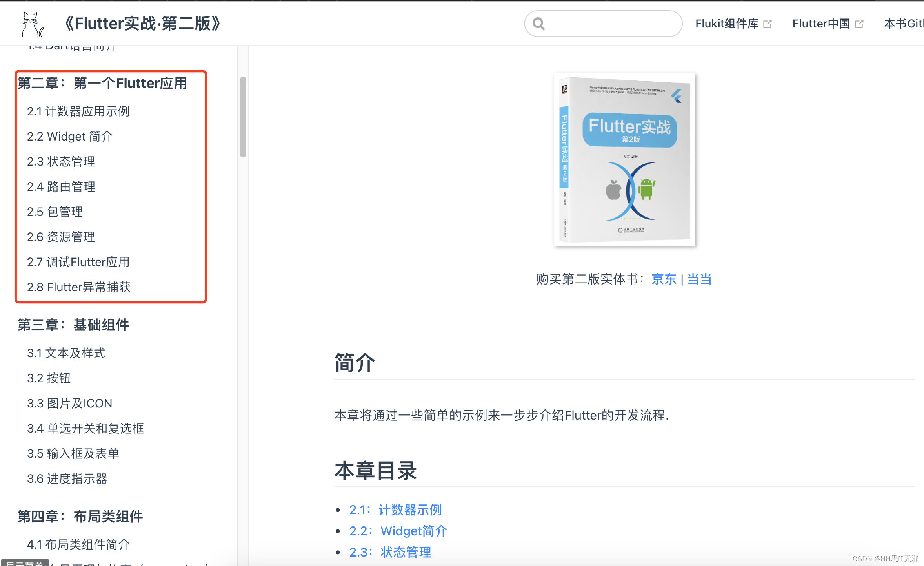Open the 当当 purchase link
Viewport: 924px width, 566px height.
pos(699,279)
